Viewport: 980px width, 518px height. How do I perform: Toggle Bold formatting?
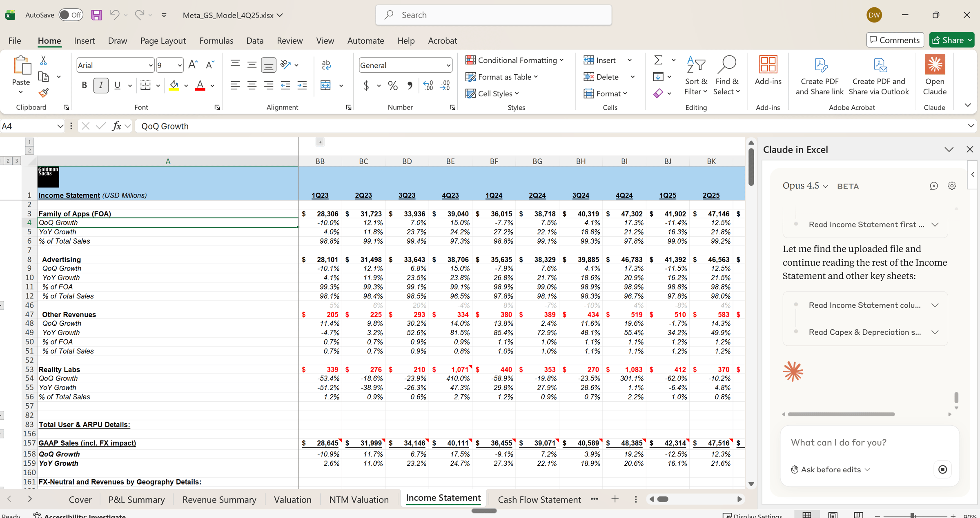point(84,85)
